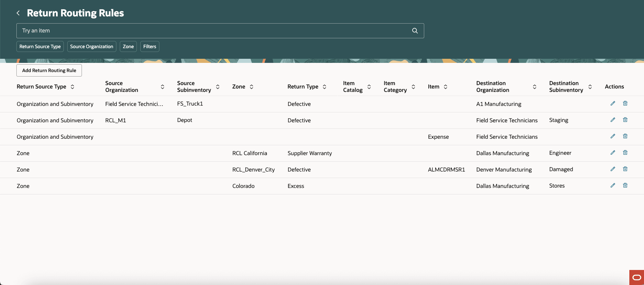The image size is (644, 285).
Task: Delete the RCL California rule
Action: 625,152
